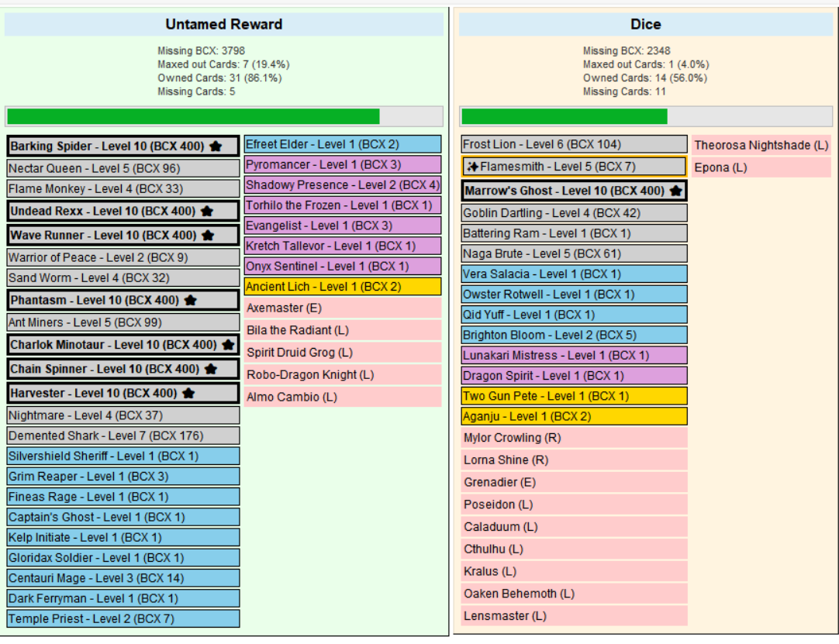Click missing card Axemaster (E)
Screen dimensions: 839x644
pyautogui.click(x=343, y=308)
